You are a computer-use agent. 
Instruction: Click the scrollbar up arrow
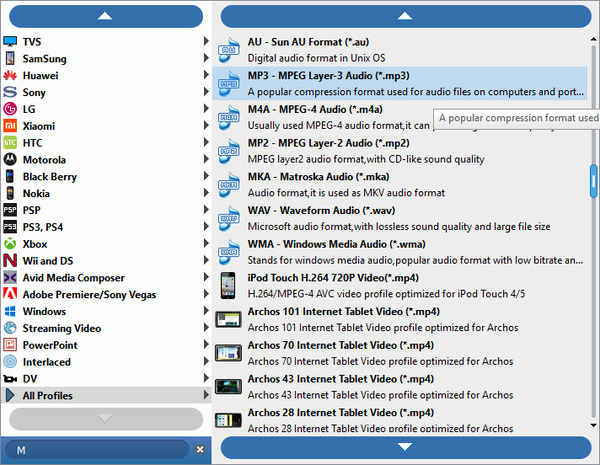pos(593,39)
